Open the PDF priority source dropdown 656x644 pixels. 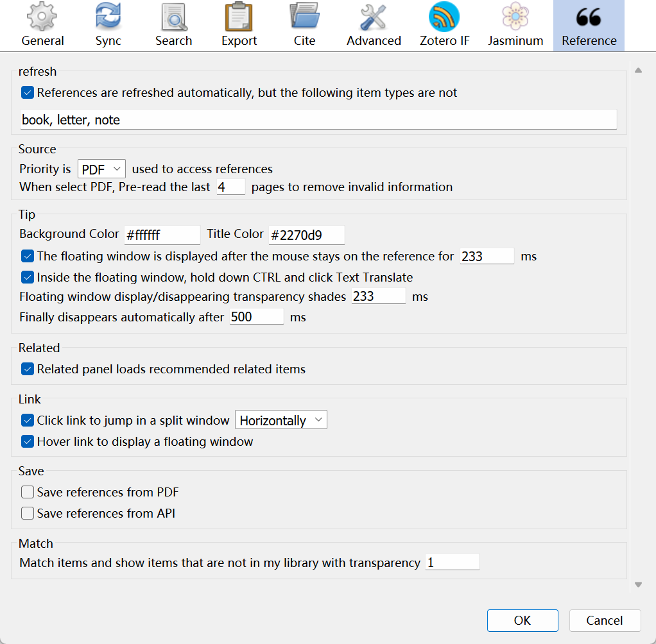click(x=101, y=169)
